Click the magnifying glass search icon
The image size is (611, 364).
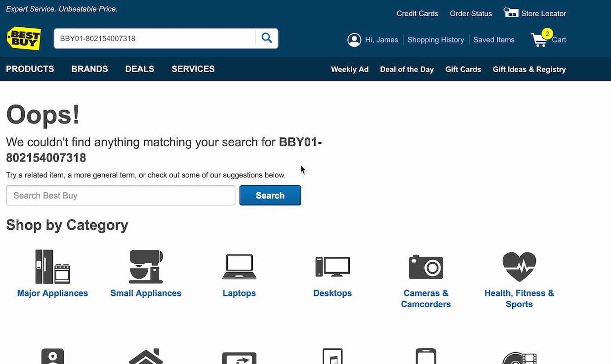point(267,39)
